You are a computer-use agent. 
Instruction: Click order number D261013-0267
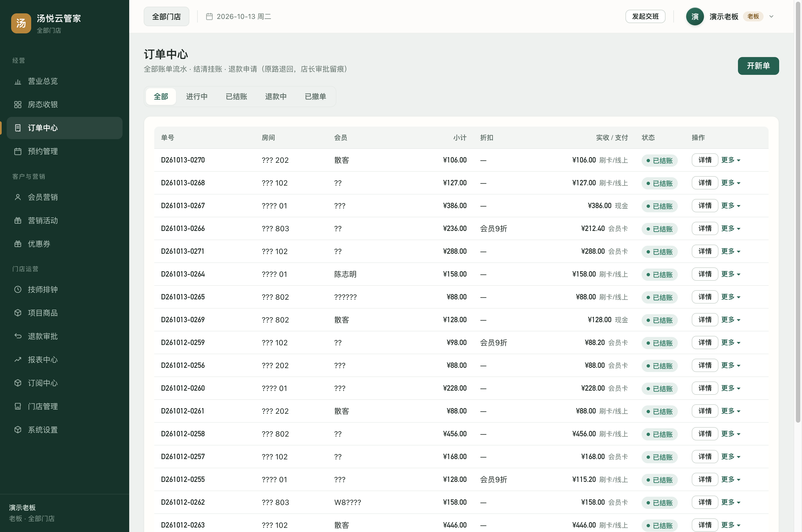tap(183, 206)
